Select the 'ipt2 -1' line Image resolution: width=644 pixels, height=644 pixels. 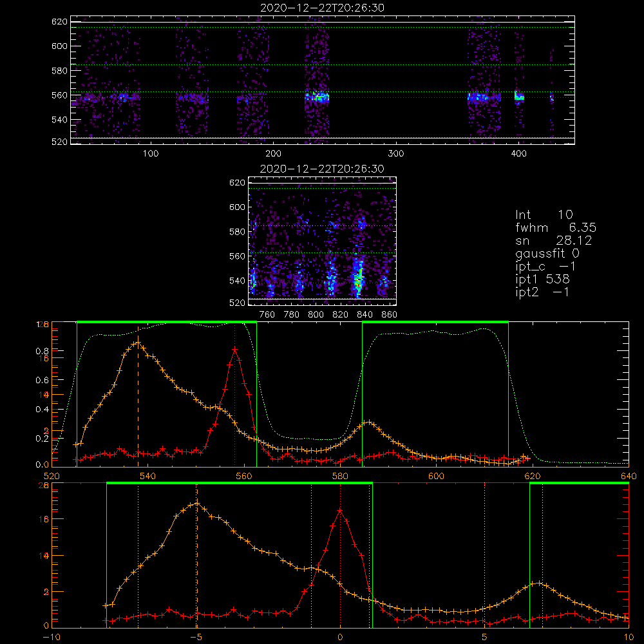coord(542,292)
